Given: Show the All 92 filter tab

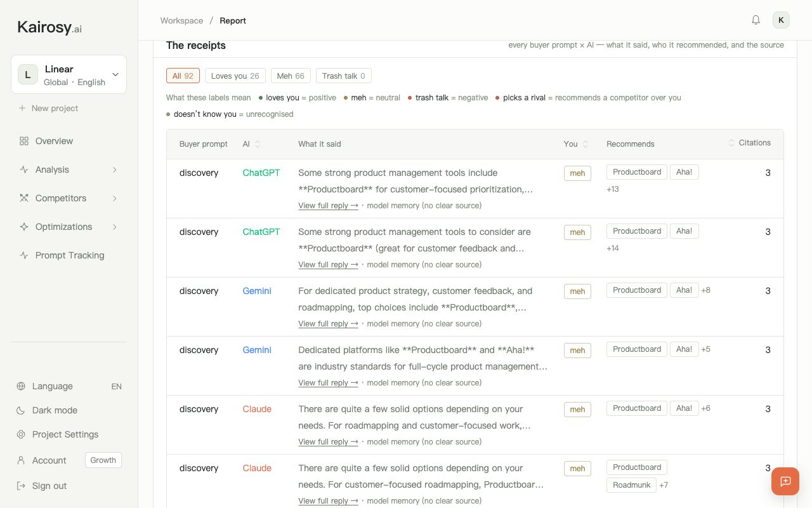Looking at the screenshot, I should pos(183,76).
